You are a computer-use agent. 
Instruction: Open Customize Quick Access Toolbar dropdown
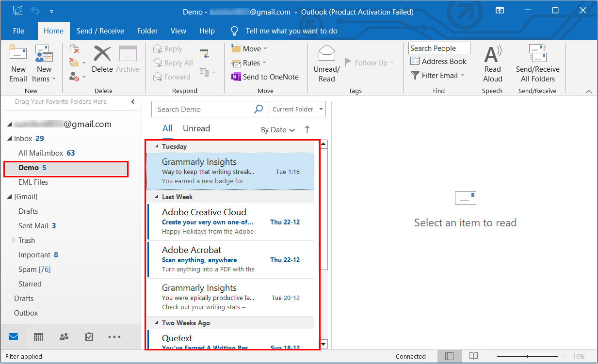tap(51, 11)
